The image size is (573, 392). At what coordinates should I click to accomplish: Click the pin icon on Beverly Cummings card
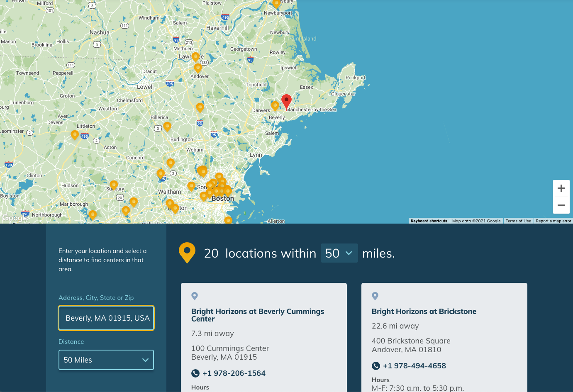click(x=195, y=296)
